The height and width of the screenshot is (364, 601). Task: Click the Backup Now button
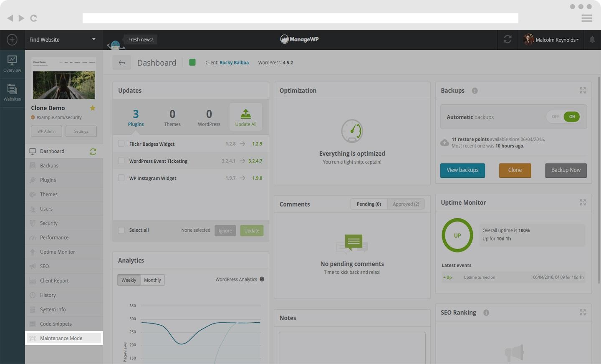566,170
